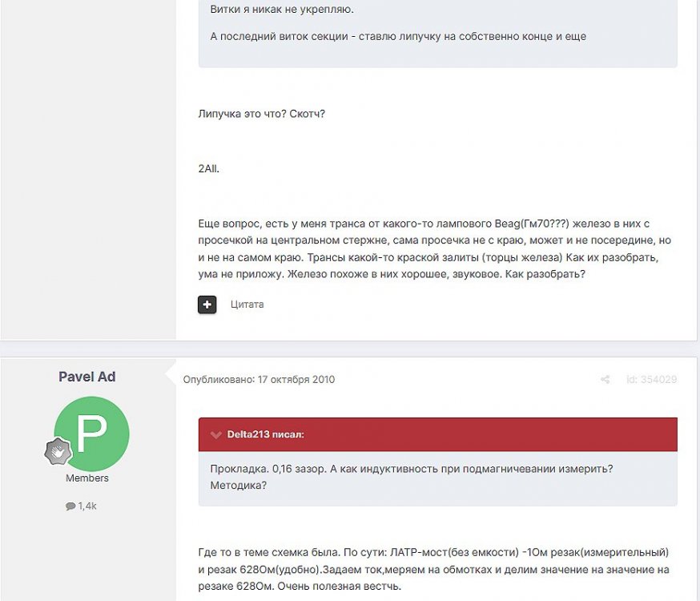Click the share post icon
Image resolution: width=700 pixels, height=601 pixels.
point(605,380)
